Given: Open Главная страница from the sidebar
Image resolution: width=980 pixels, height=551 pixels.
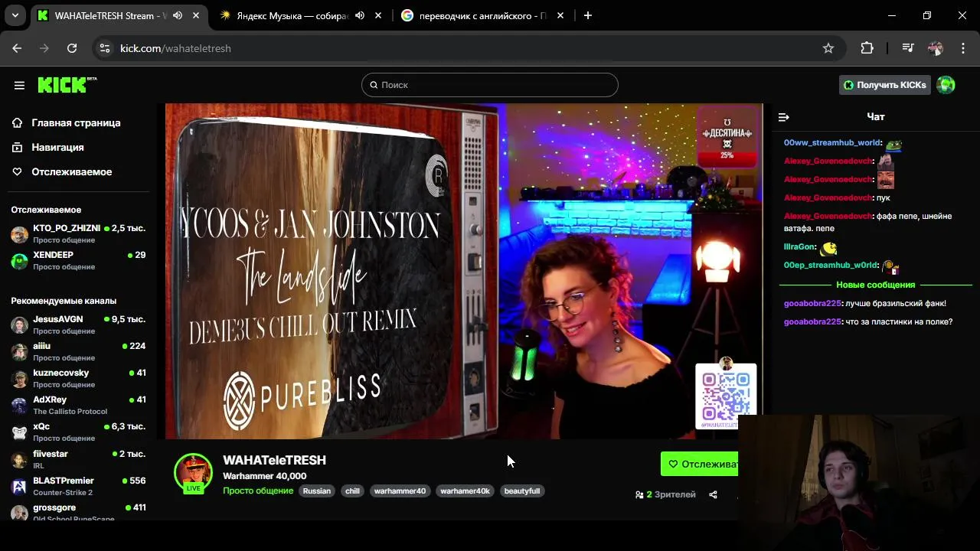Looking at the screenshot, I should tap(76, 122).
